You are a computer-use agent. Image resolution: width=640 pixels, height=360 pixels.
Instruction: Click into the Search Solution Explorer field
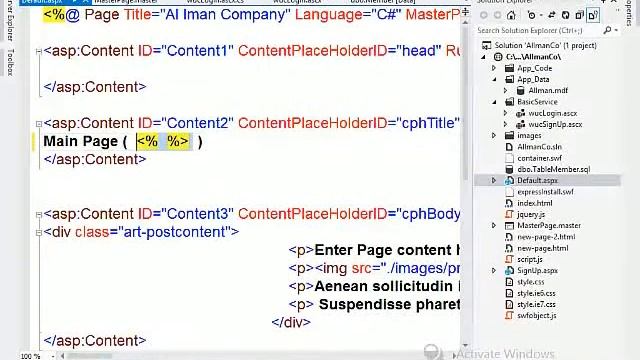click(x=539, y=31)
